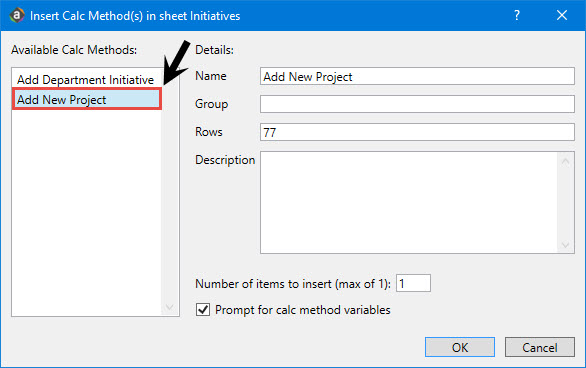Click inside the Description text area
Screen dimensions: 586x368
409,202
